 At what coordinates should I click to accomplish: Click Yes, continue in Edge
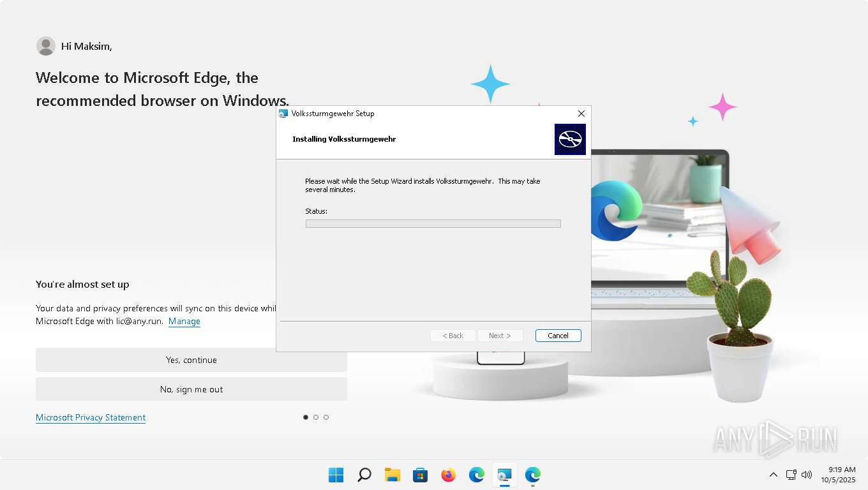coord(191,360)
